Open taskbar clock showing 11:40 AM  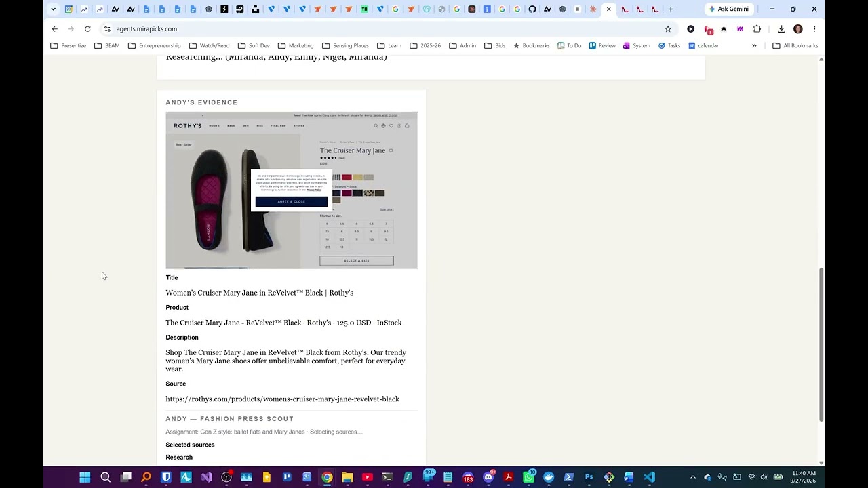[x=804, y=477]
